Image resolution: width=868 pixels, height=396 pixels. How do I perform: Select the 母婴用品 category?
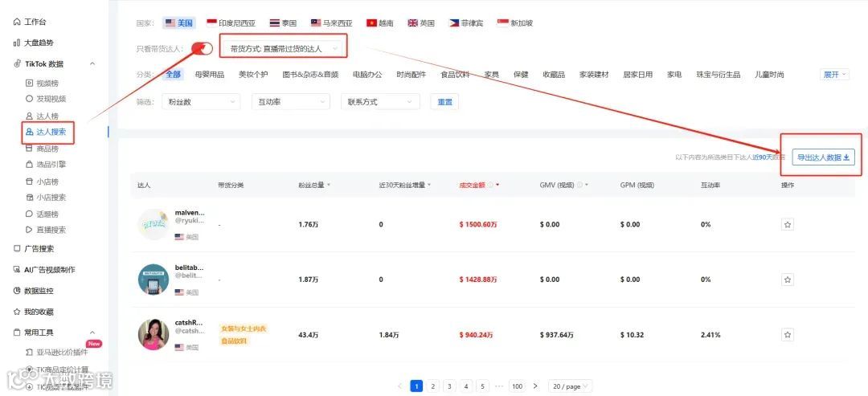point(209,74)
